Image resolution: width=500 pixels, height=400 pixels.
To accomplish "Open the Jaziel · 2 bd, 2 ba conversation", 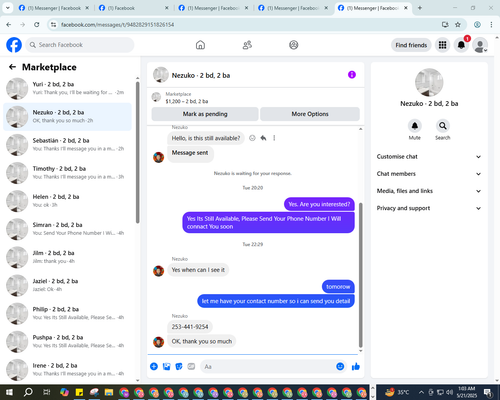I will pyautogui.click(x=67, y=285).
